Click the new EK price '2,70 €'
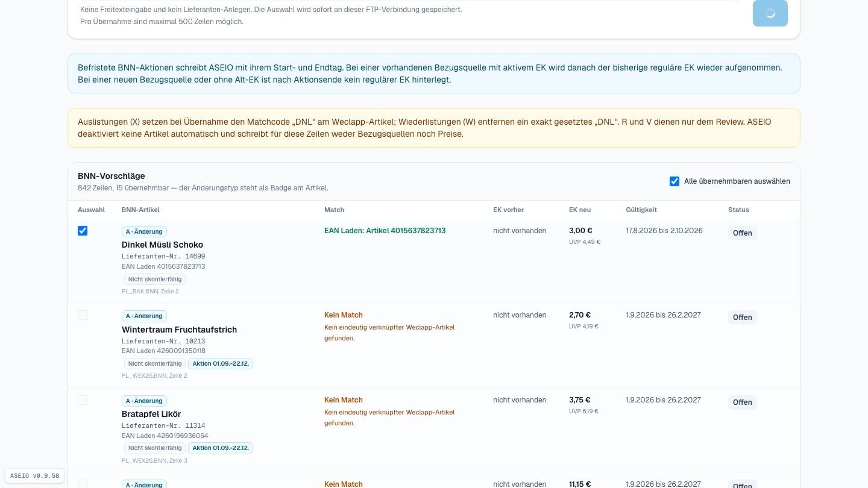Screen dimensions: 868x488 point(580,315)
